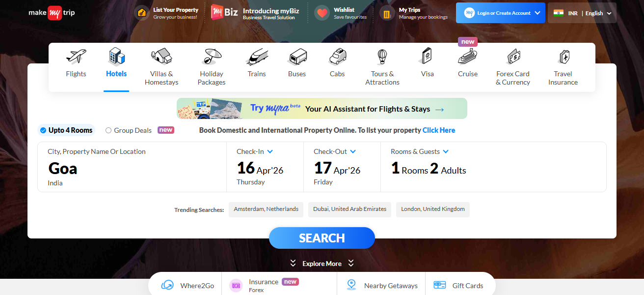Click the Insurance Forex icon
Viewport: 644px width, 295px height.
pyautogui.click(x=236, y=285)
